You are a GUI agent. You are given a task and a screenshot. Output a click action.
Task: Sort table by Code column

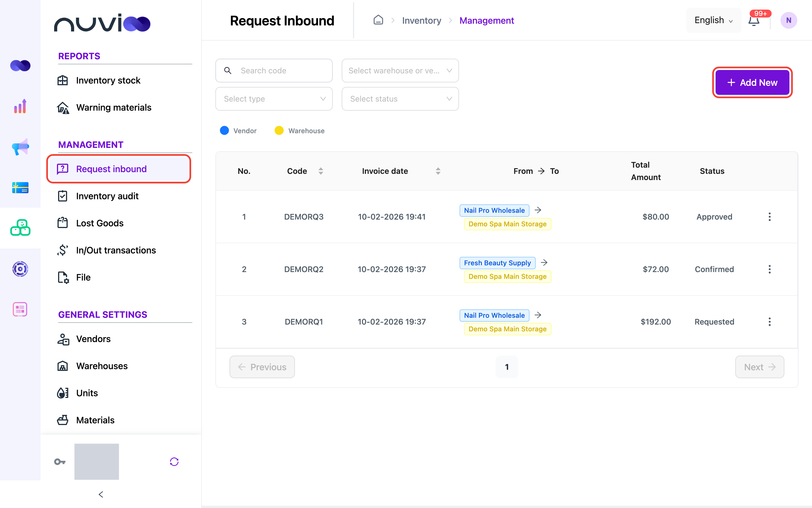pyautogui.click(x=321, y=171)
